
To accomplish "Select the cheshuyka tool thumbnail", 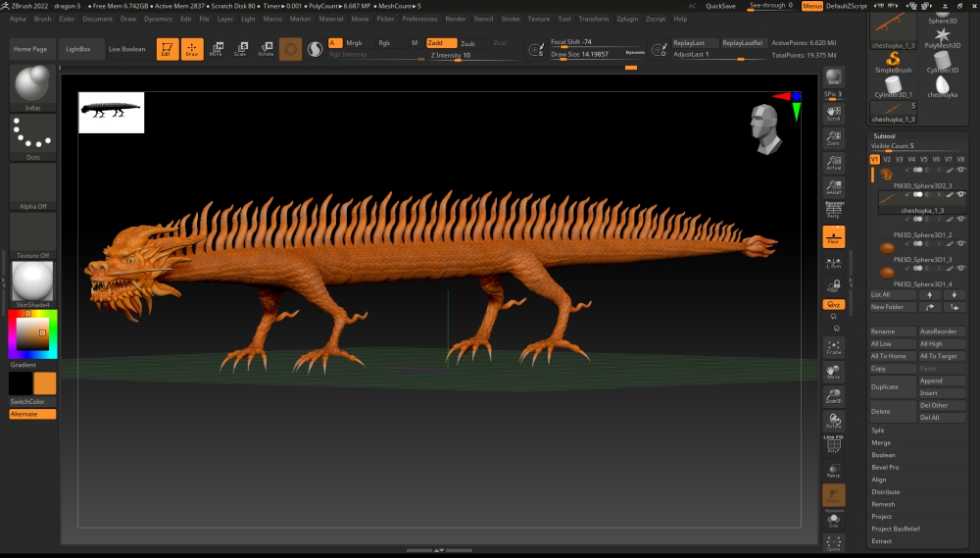I will point(943,86).
